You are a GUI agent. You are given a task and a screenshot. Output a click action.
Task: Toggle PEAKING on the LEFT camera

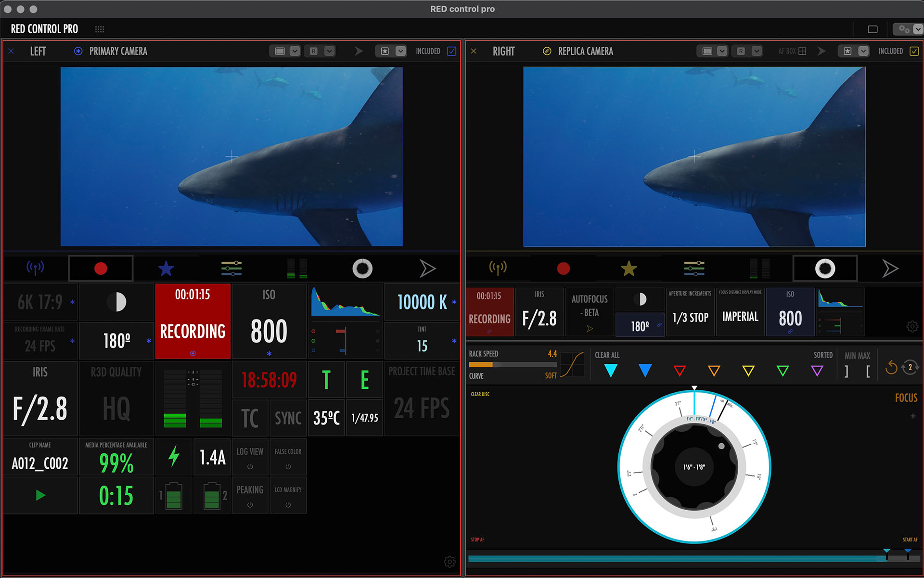[x=250, y=495]
